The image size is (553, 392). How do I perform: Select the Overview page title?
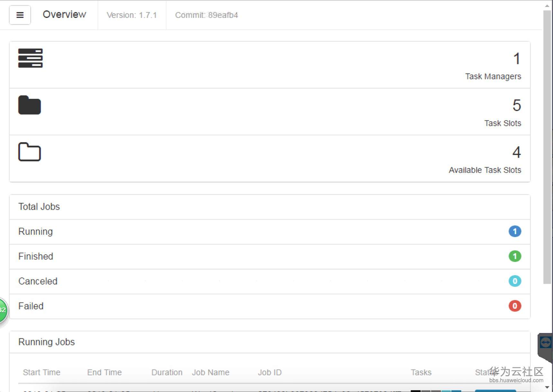(64, 14)
